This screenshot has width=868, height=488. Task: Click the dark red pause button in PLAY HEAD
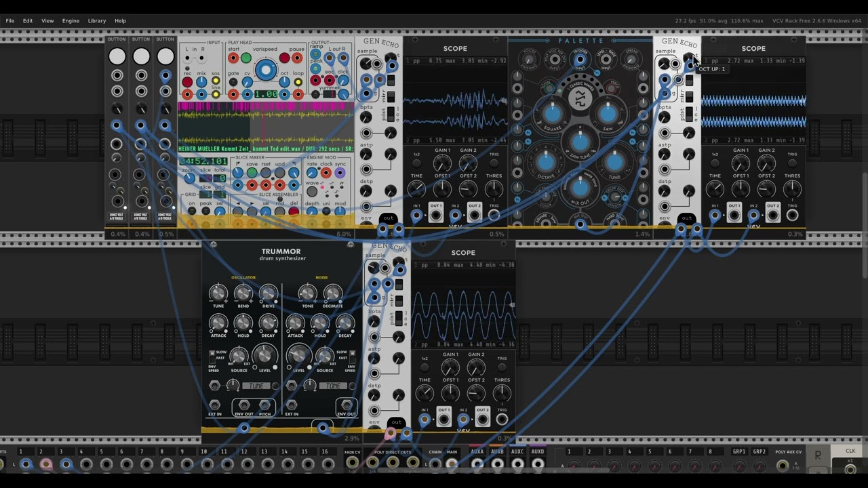pos(284,58)
